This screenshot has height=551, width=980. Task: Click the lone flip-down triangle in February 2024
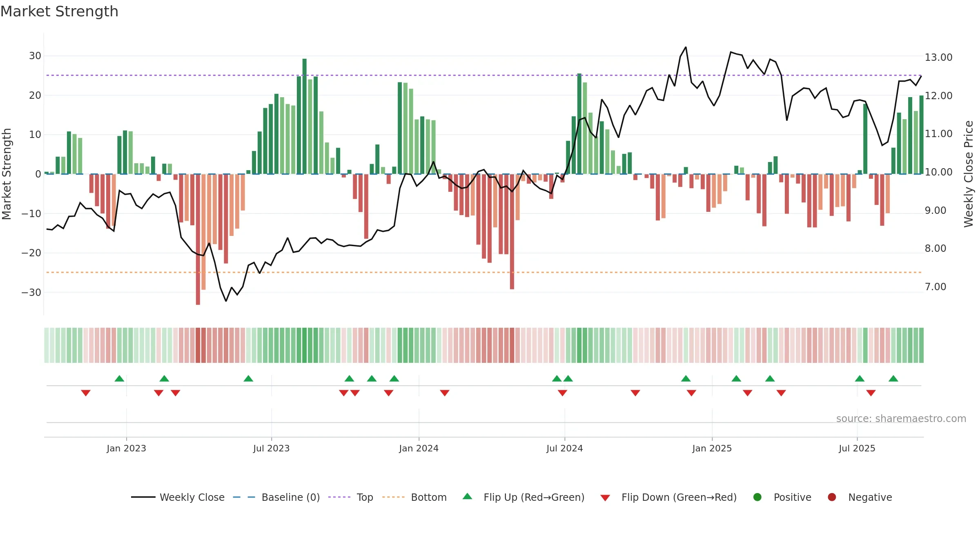point(445,393)
